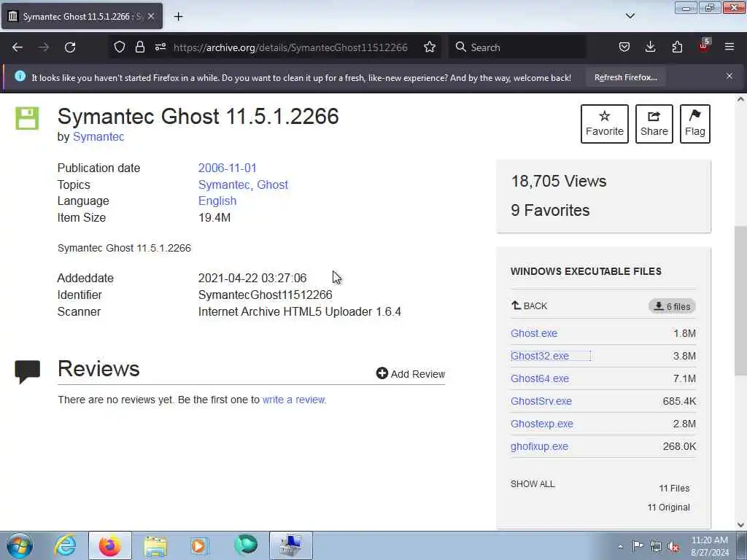Close the Symantec Ghost tab
The height and width of the screenshot is (560, 747).
pyautogui.click(x=151, y=16)
